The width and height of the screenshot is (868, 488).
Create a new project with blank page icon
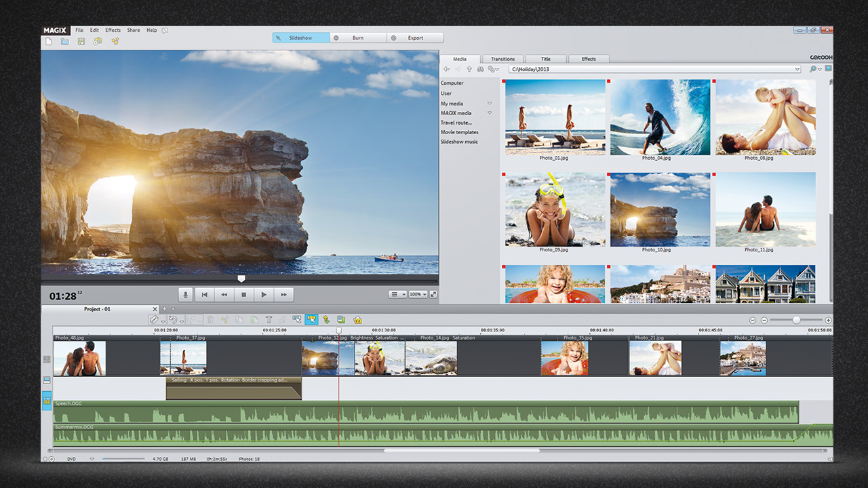tap(48, 41)
